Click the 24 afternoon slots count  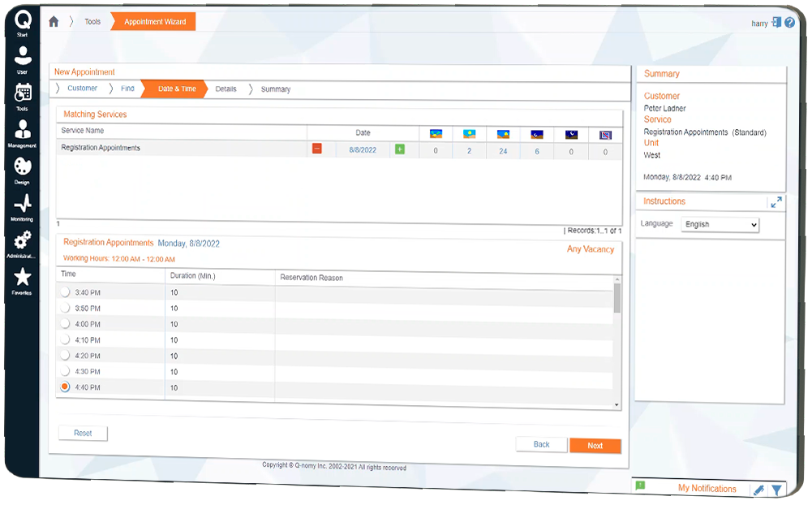click(x=503, y=151)
